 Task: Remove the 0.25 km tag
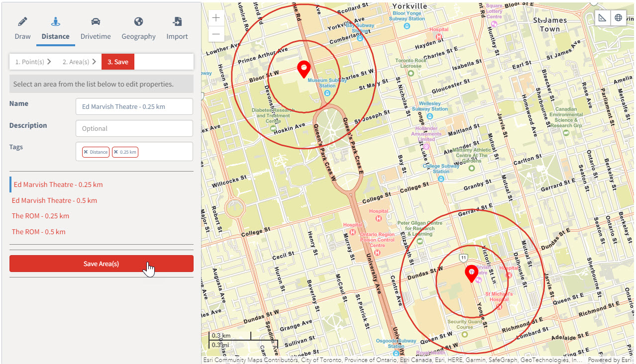click(x=115, y=152)
